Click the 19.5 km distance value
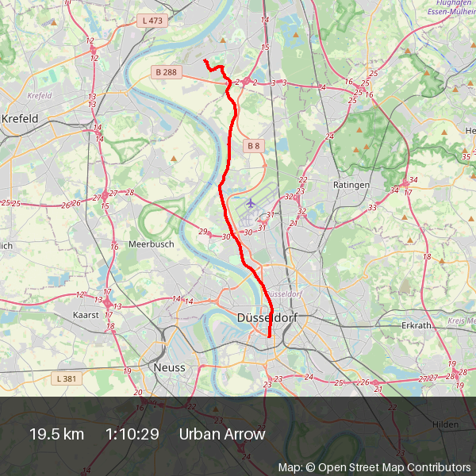The width and height of the screenshot is (476, 476). tap(57, 434)
